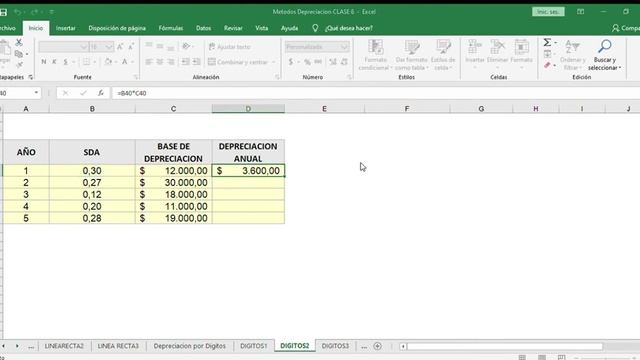Toggle Cursiva (K) italic formatting
Image resolution: width=640 pixels, height=360 pixels.
point(54,62)
